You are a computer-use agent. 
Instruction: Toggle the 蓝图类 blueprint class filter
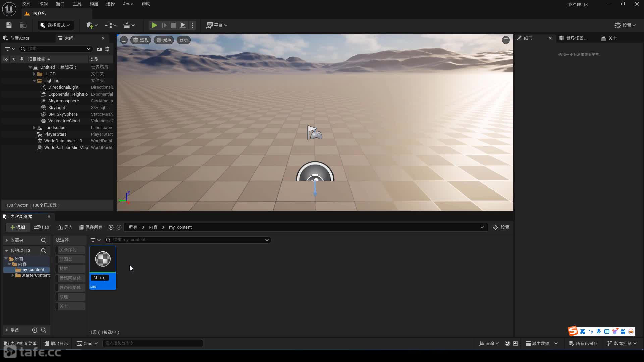[x=70, y=259]
